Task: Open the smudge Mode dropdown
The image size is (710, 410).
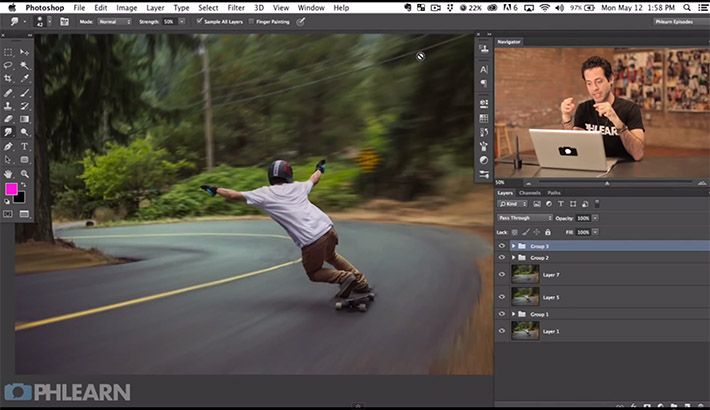Action: (114, 22)
